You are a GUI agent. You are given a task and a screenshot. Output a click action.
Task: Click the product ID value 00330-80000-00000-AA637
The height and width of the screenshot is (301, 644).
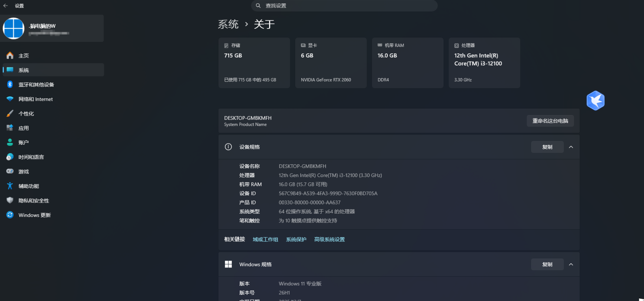[310, 202]
